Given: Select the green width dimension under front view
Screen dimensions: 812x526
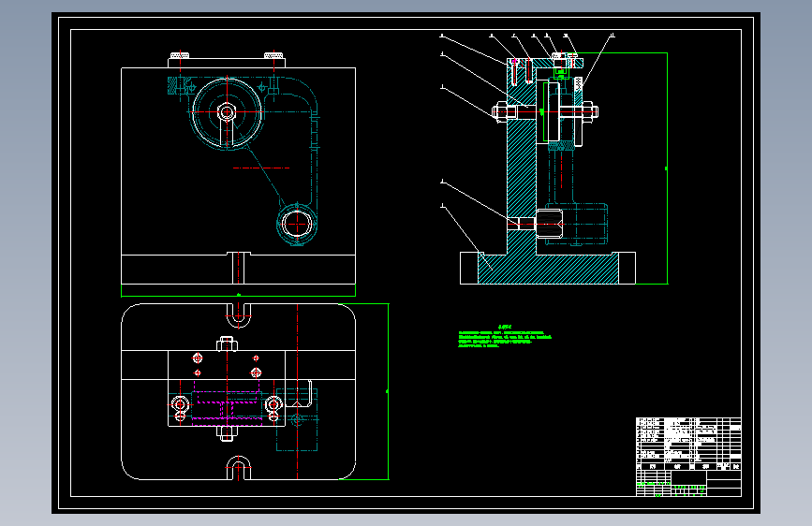Looking at the screenshot, I should point(238,295).
